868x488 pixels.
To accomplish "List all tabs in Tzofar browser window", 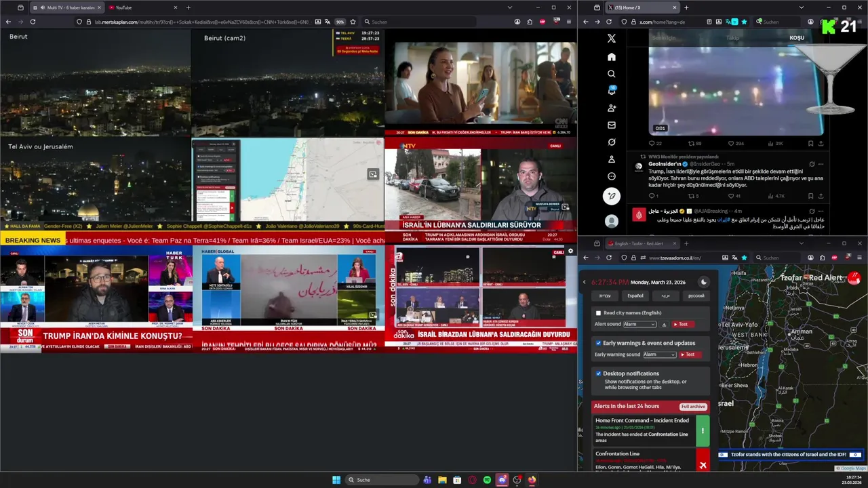I will tap(800, 243).
